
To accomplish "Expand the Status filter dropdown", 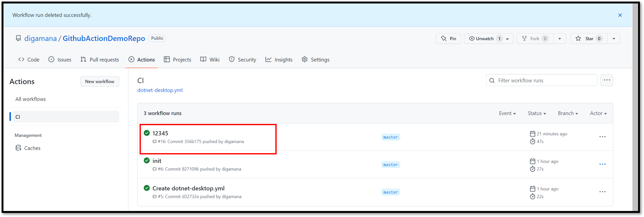I will (536, 113).
